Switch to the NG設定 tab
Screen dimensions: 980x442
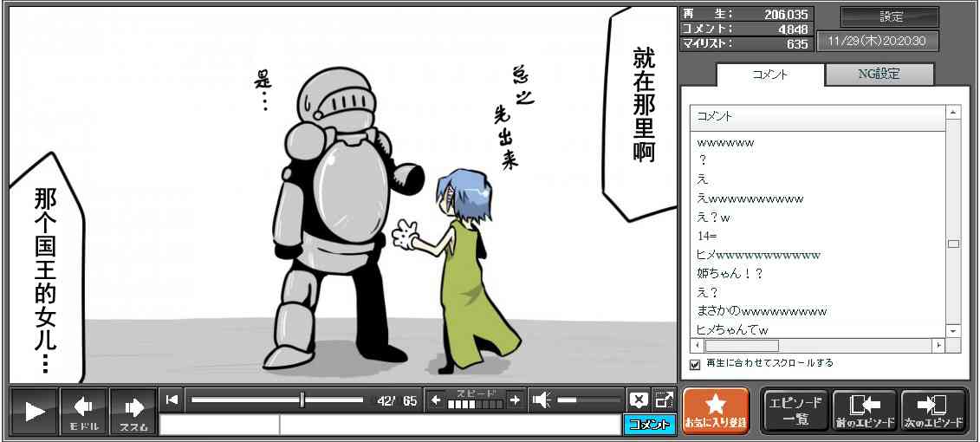coord(879,75)
